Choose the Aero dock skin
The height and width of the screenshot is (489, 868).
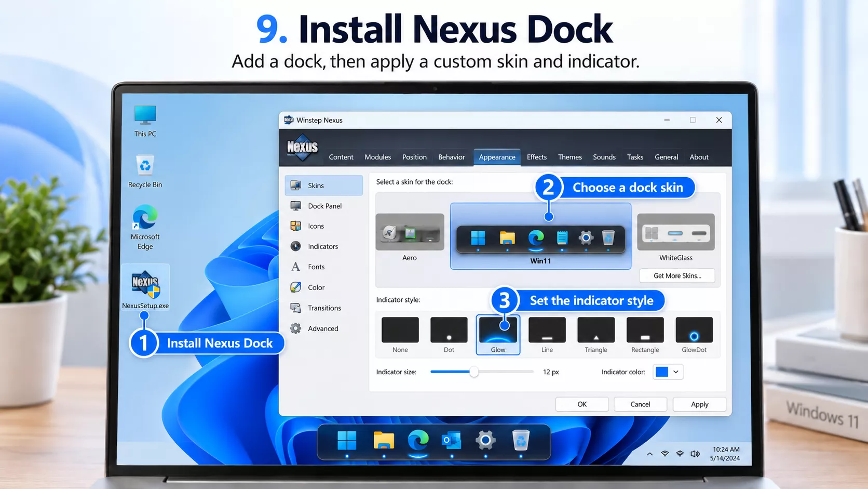click(x=410, y=237)
